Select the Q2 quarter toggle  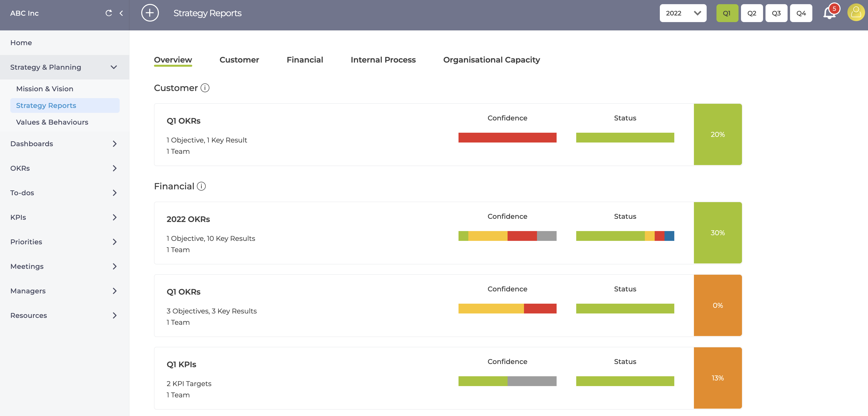752,13
